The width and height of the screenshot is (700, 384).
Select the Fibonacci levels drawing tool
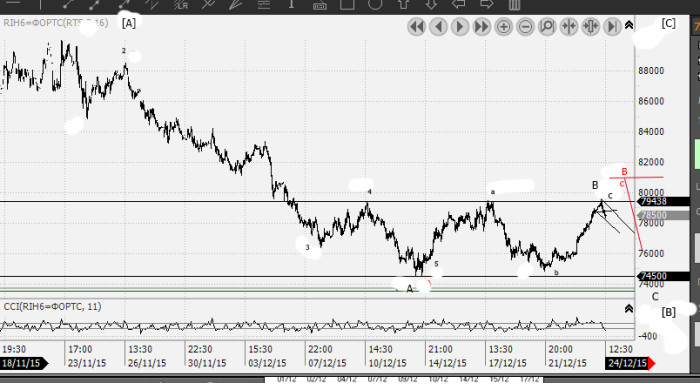coord(264,4)
